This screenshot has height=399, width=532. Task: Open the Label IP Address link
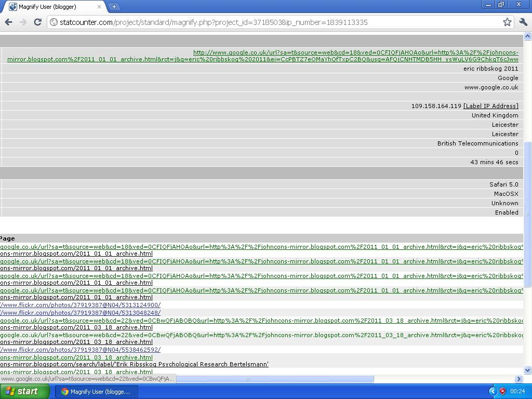click(490, 106)
